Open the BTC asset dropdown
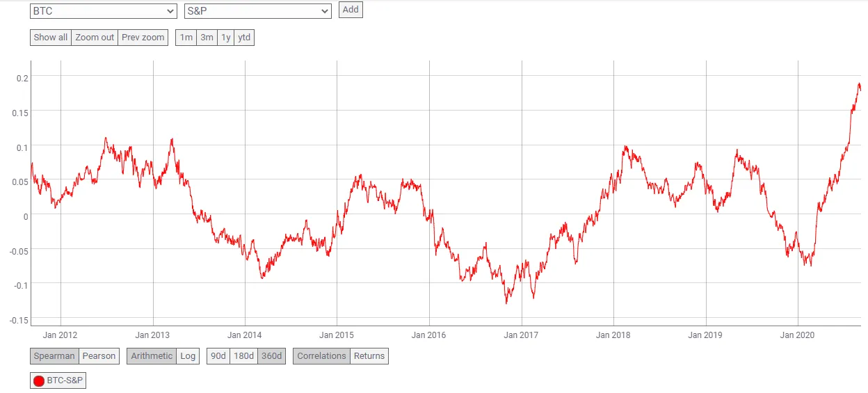 tap(104, 11)
